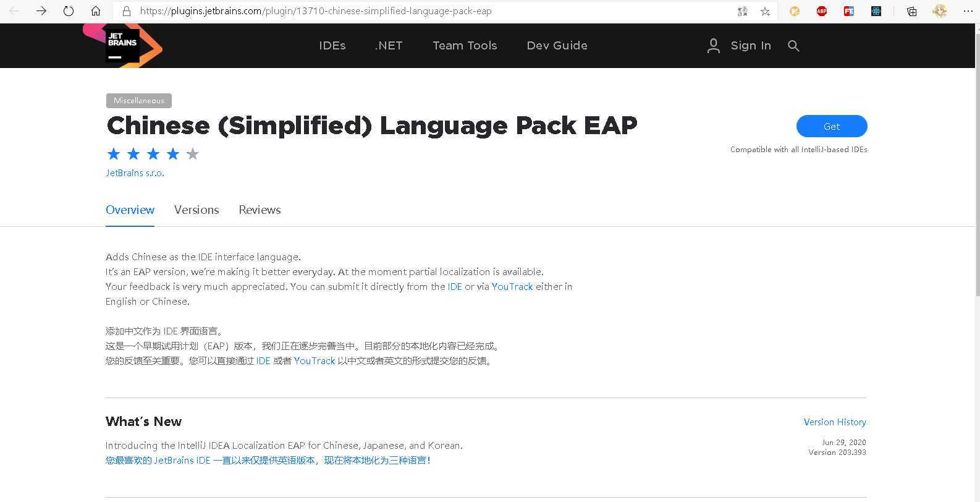Viewport: 980px width, 502px height.
Task: Click the blue Get button
Action: pos(832,126)
